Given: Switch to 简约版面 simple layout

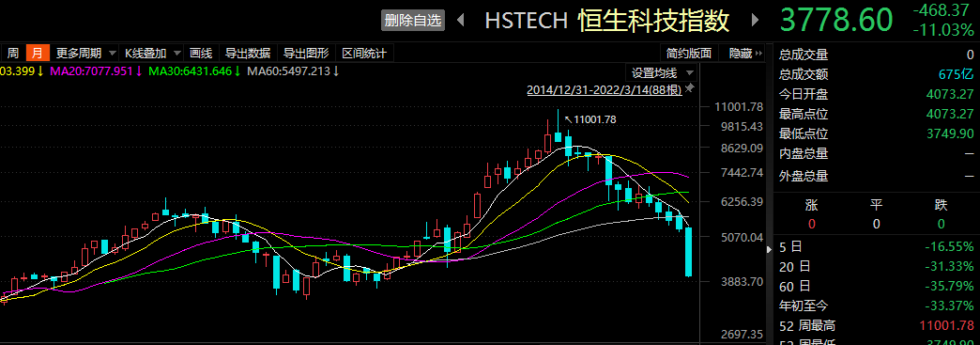Looking at the screenshot, I should point(689,54).
